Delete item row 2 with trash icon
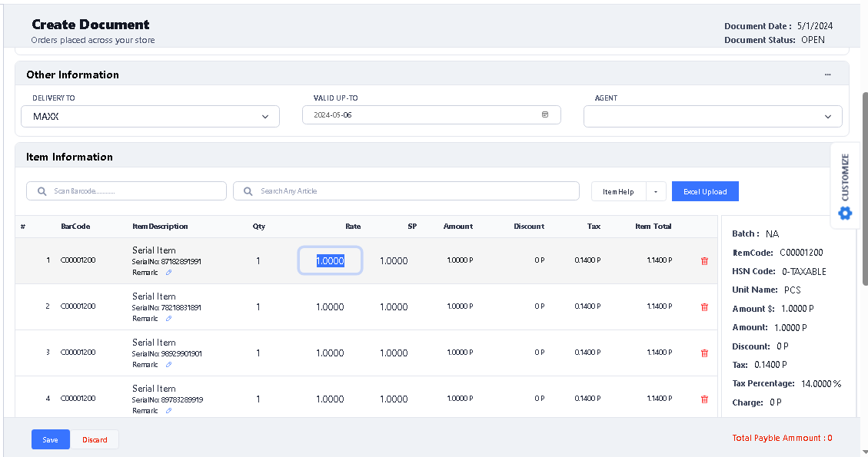Screen dimensions: 868x457 tap(704, 307)
